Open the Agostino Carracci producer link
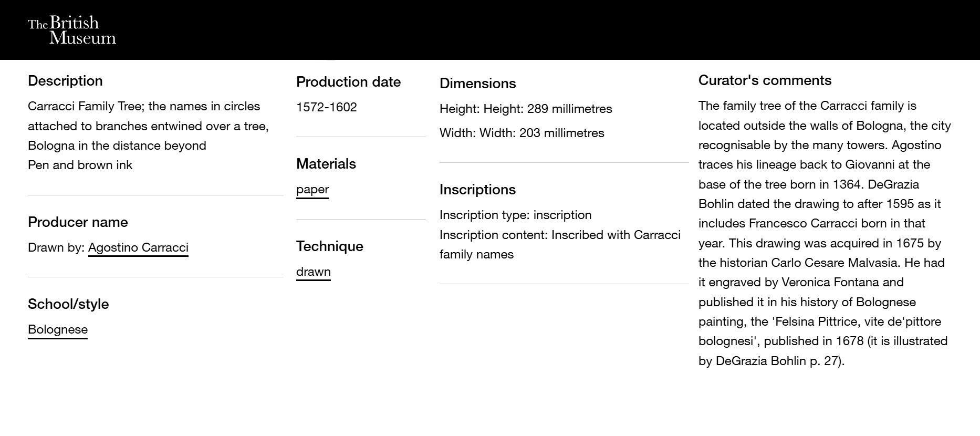Screen dimensions: 980x436 click(x=138, y=247)
